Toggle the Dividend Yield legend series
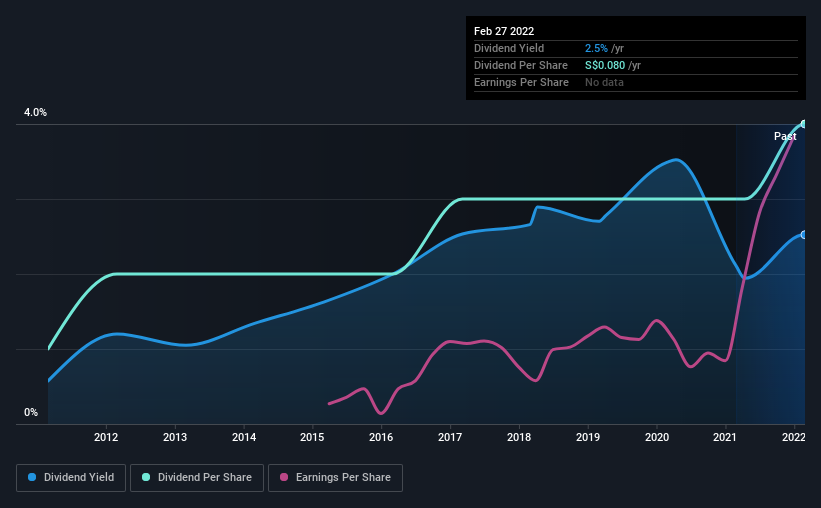The width and height of the screenshot is (821, 508). 72,478
